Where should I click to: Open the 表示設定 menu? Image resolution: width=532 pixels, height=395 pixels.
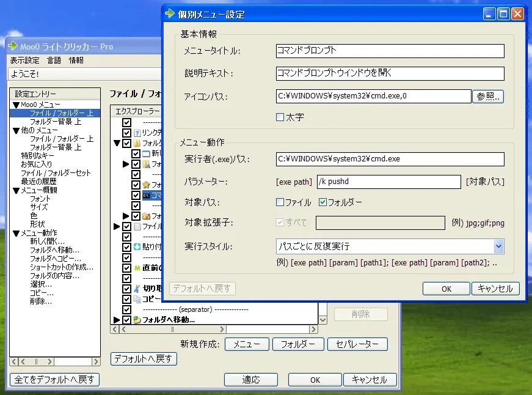tap(24, 60)
